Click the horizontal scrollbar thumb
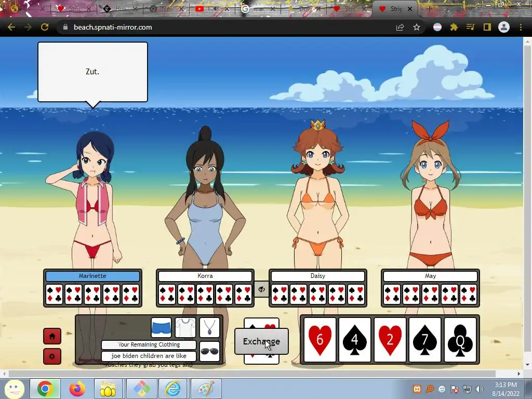 [x=252, y=374]
